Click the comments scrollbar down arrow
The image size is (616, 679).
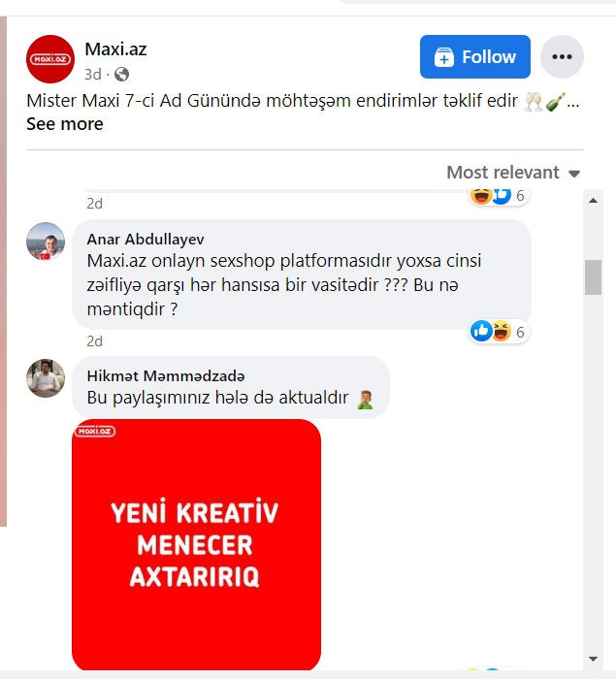[x=593, y=659]
